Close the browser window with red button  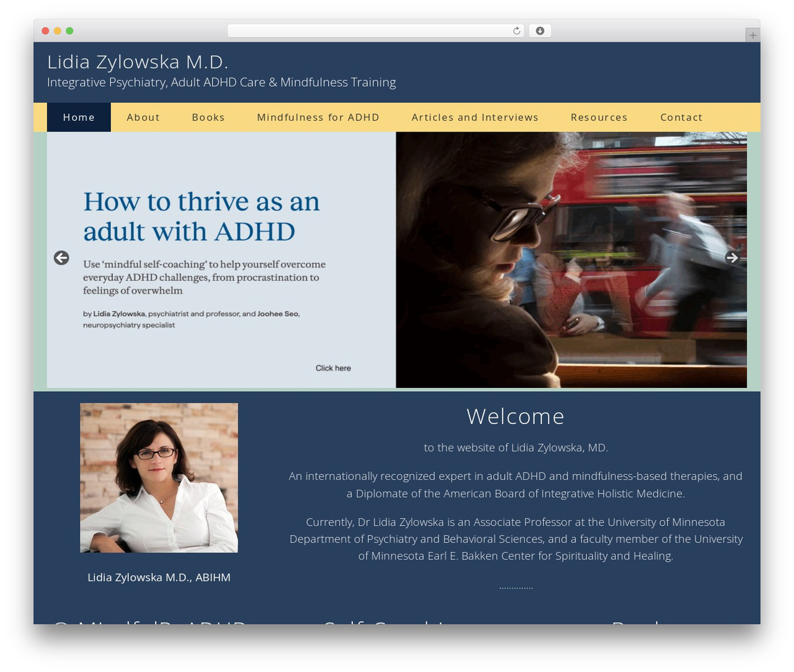45,31
